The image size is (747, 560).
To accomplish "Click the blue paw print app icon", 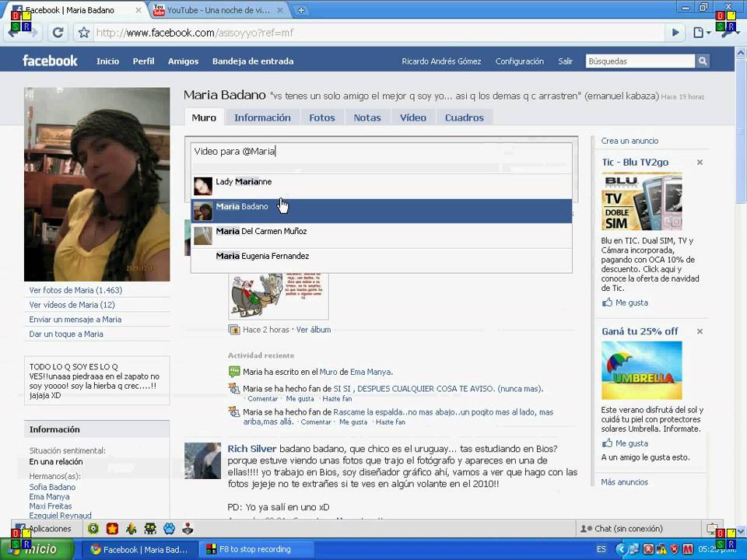I will (x=169, y=529).
